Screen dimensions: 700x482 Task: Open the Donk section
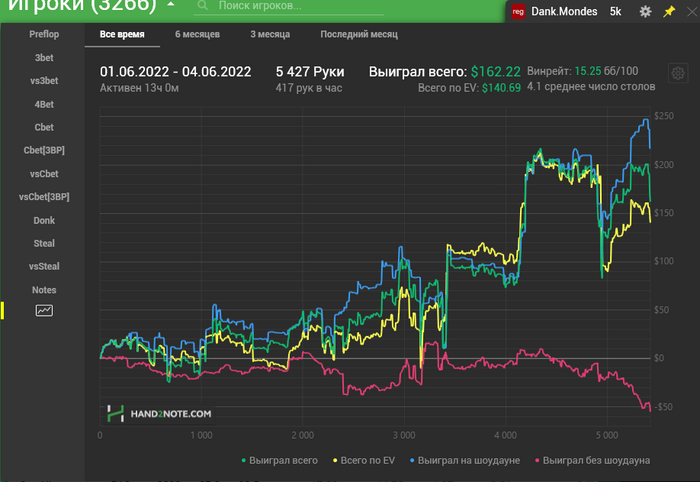[44, 220]
